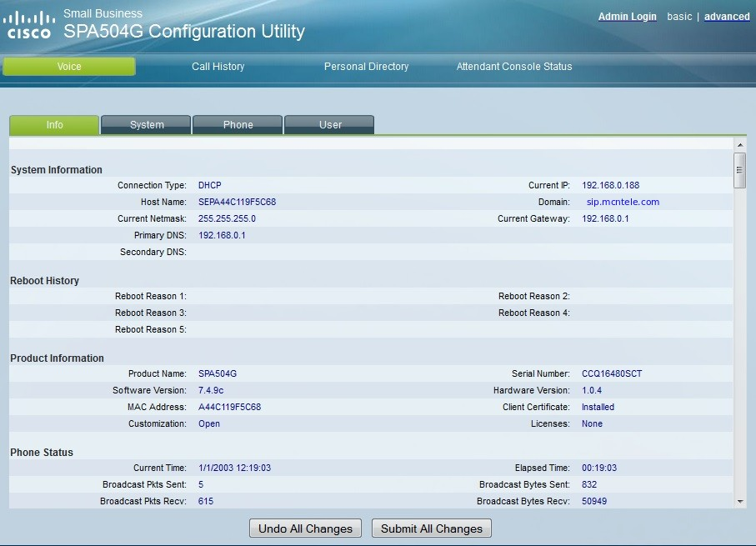Screen dimensions: 756x546
Task: Click the elapsed time 00:19:03
Action: (x=599, y=468)
